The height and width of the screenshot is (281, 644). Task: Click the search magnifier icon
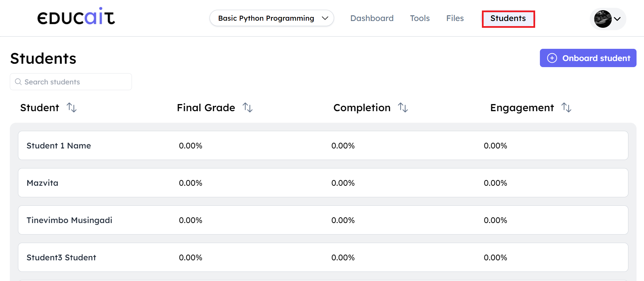pyautogui.click(x=18, y=82)
